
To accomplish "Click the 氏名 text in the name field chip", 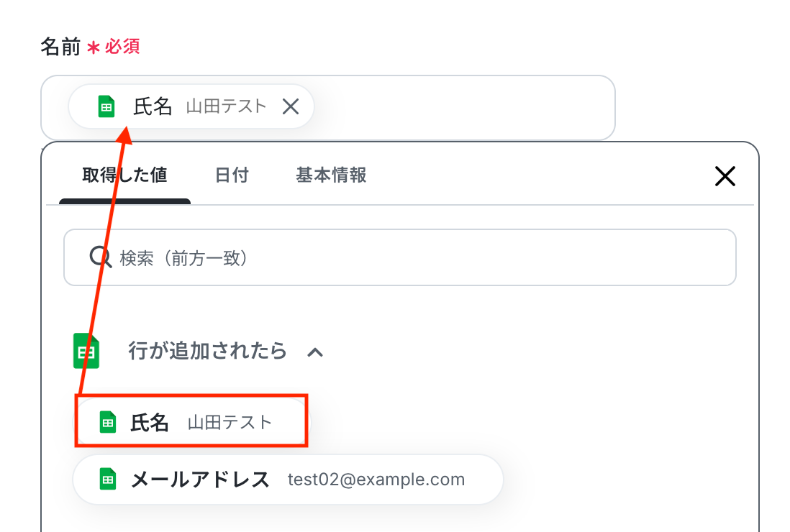I will 153,107.
